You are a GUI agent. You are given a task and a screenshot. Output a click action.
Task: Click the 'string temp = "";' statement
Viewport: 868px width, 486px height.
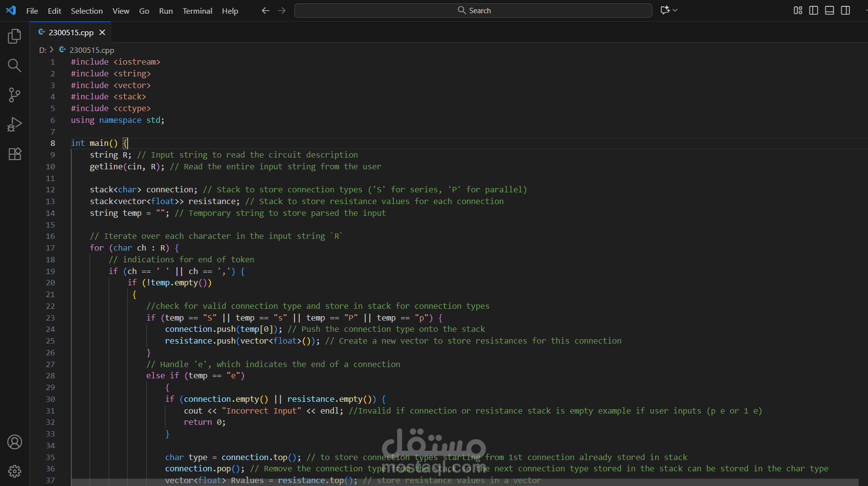pos(130,213)
